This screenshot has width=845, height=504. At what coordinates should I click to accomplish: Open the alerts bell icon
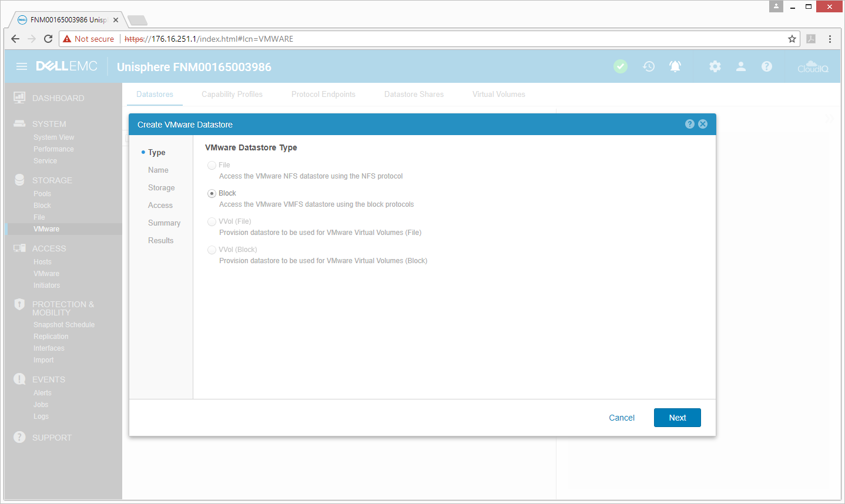(x=675, y=66)
